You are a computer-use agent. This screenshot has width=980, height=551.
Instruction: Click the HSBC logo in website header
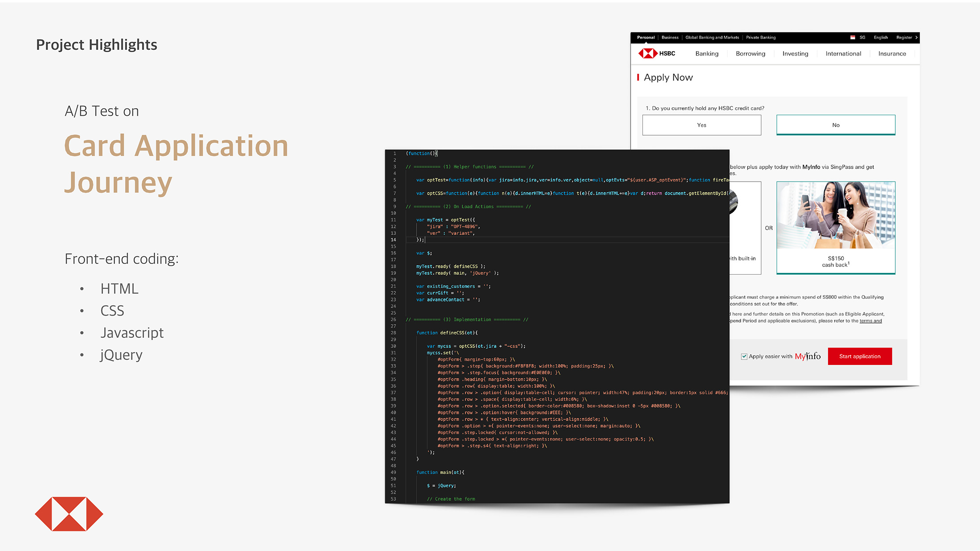click(657, 53)
